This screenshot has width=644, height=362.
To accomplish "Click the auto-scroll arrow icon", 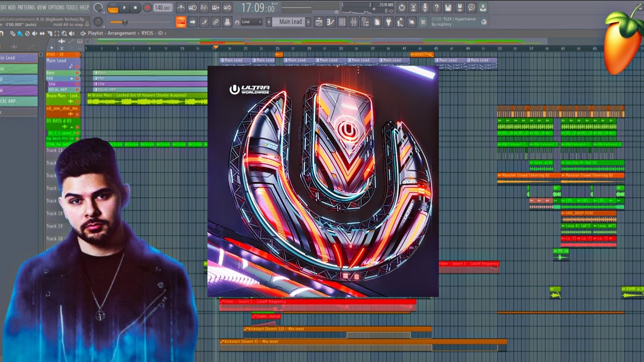I will (193, 22).
